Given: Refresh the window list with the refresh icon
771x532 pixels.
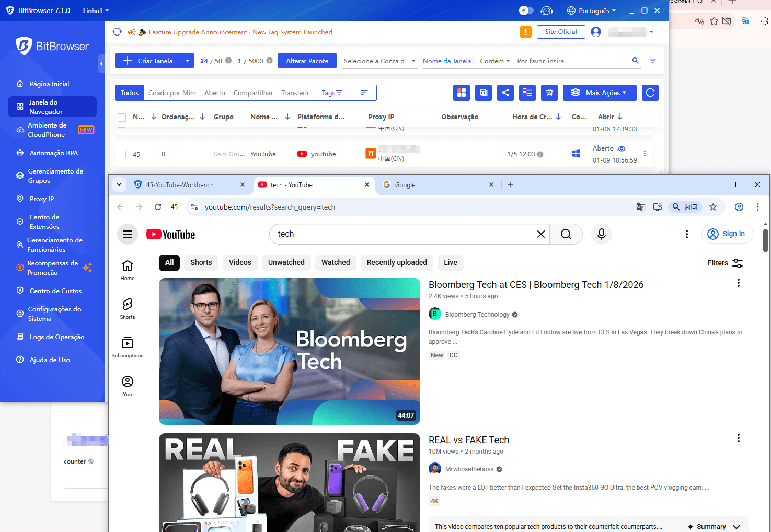Looking at the screenshot, I should 650,92.
